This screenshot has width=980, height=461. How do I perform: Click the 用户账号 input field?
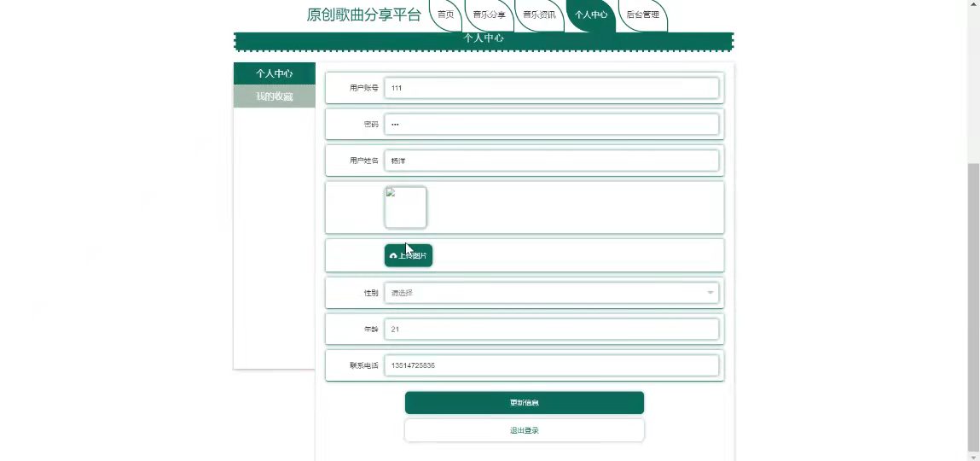[x=551, y=88]
